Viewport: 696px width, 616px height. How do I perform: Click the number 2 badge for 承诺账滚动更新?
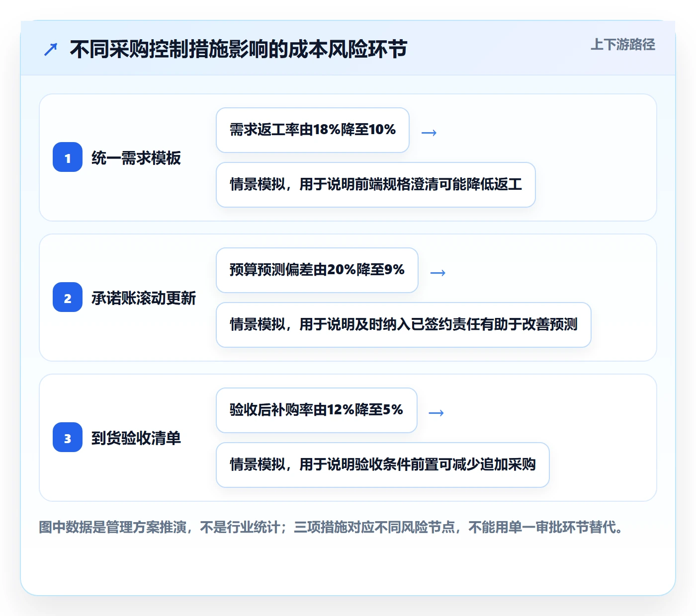[x=68, y=297]
